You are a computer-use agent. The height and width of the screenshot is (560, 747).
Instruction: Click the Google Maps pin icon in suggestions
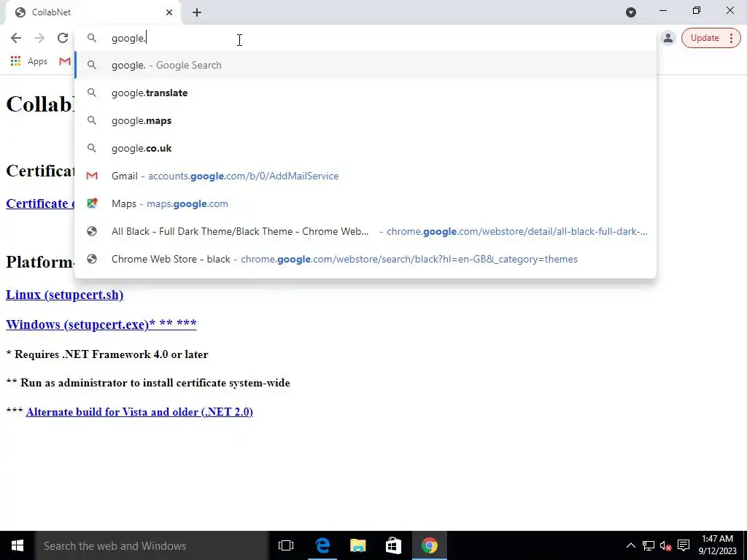92,203
